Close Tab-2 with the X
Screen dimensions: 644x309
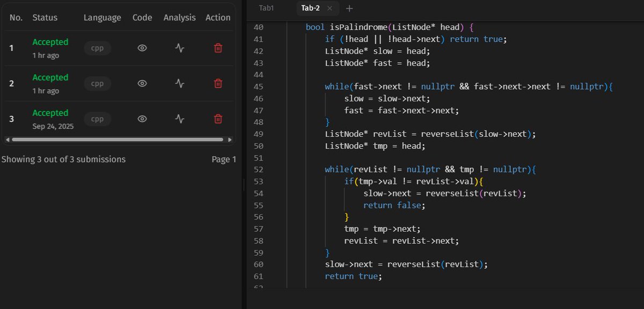[330, 8]
